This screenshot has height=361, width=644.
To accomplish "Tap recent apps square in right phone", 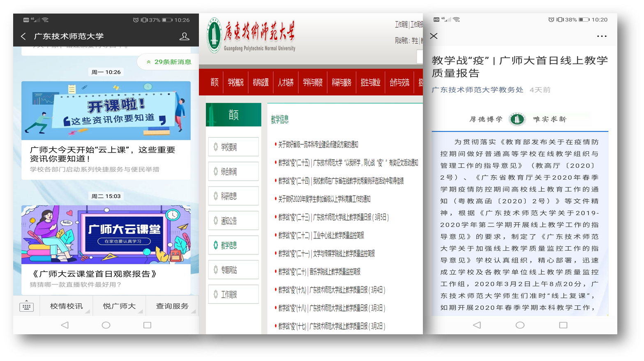I will point(563,325).
